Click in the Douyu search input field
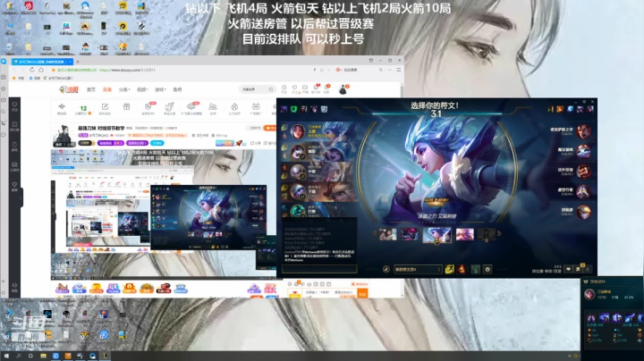The height and width of the screenshot is (361, 644). tap(254, 89)
